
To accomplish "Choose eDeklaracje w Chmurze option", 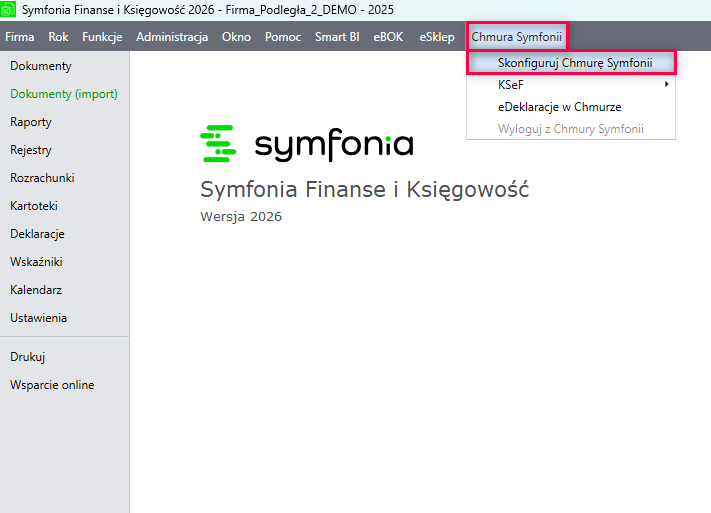I will (x=559, y=107).
